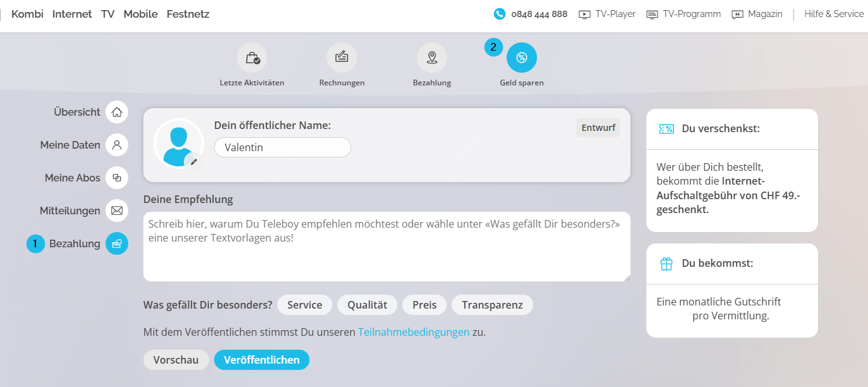
Task: Select the Service text template
Action: pyautogui.click(x=304, y=305)
